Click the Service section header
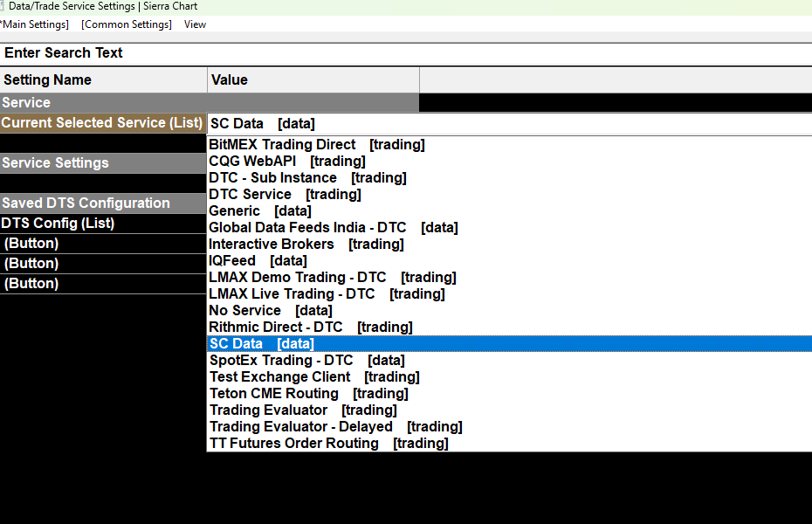This screenshot has width=812, height=524. pos(210,102)
